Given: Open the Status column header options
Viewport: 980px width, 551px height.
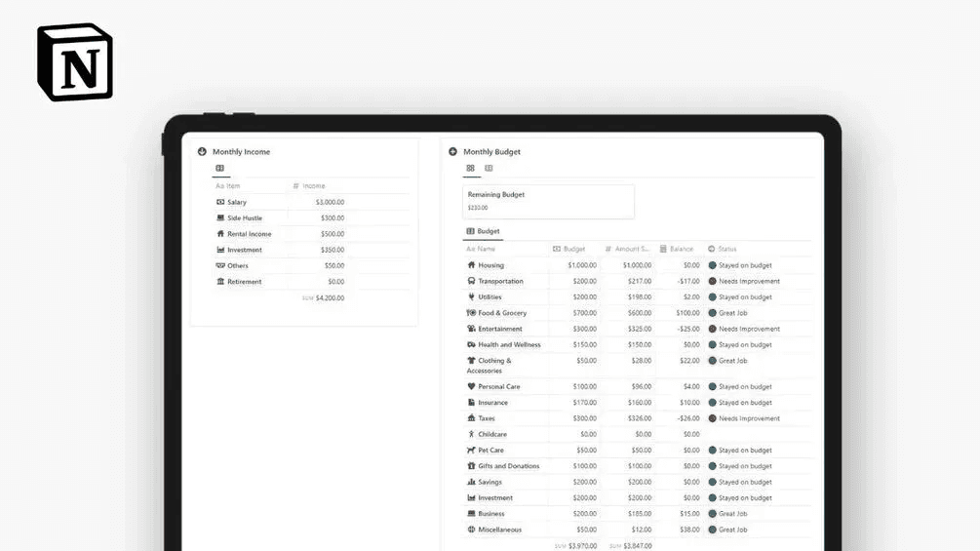Looking at the screenshot, I should [x=722, y=249].
